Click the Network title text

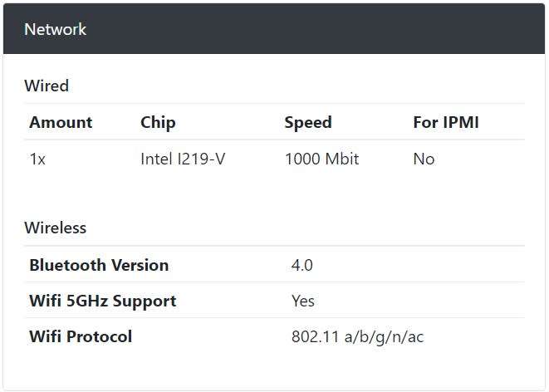tap(56, 29)
